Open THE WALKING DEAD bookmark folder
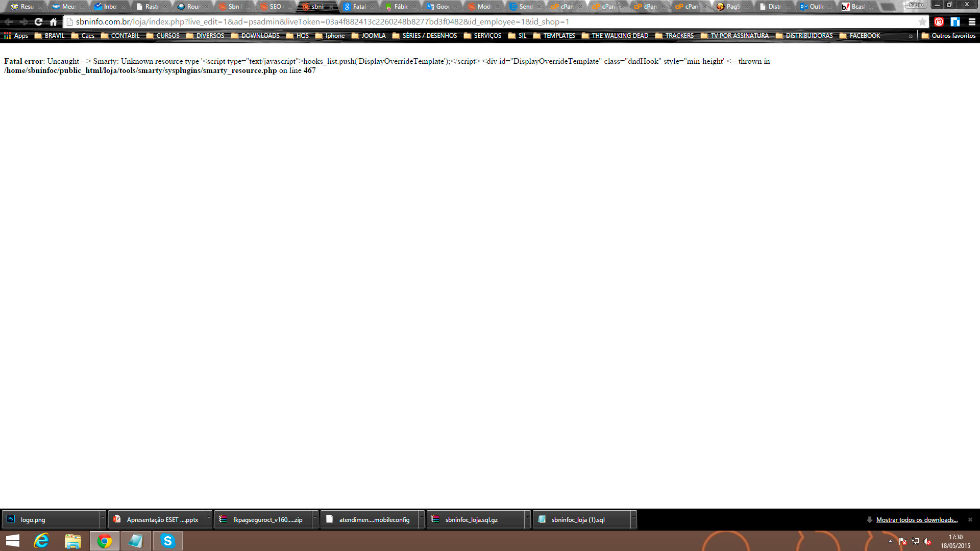Image resolution: width=980 pixels, height=551 pixels. (615, 36)
